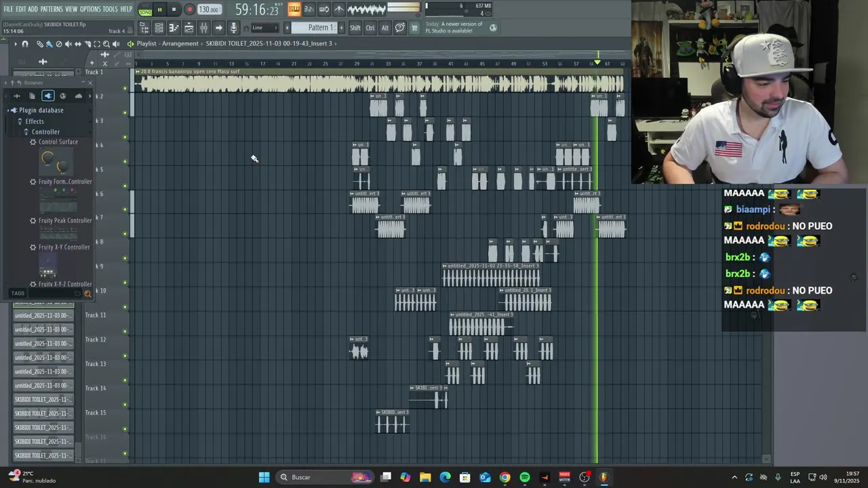868x488 pixels.
Task: Click the Playlist - Arrangement breadcrumb
Action: [x=167, y=43]
